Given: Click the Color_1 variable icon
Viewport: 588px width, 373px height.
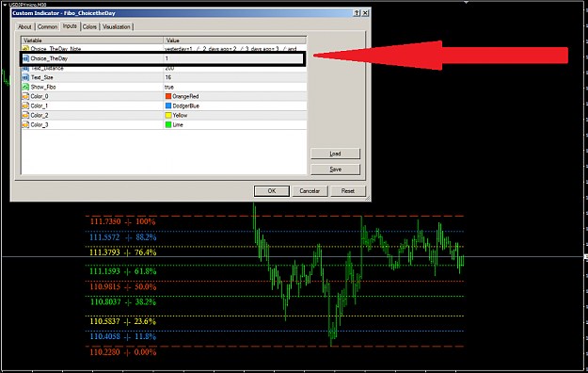Looking at the screenshot, I should tap(25, 105).
